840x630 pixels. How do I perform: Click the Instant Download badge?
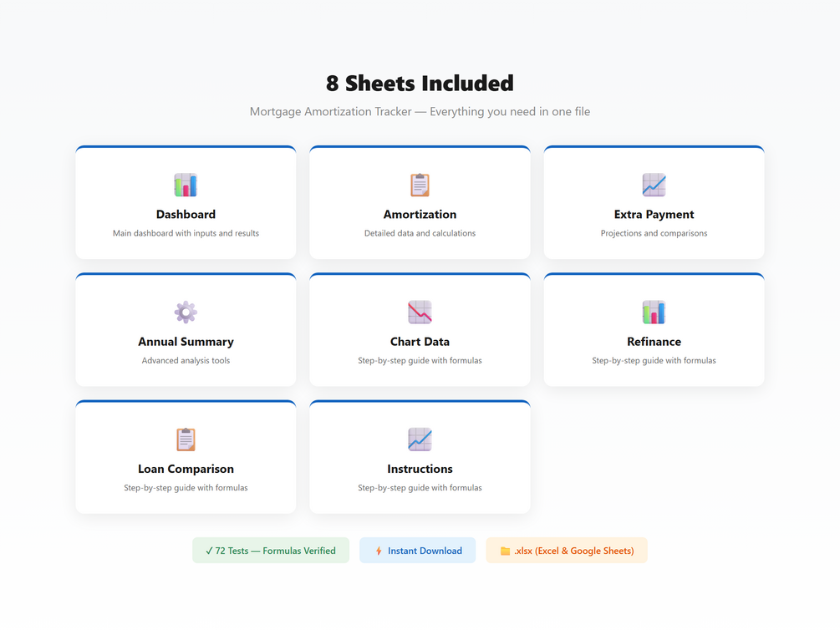[x=418, y=551]
